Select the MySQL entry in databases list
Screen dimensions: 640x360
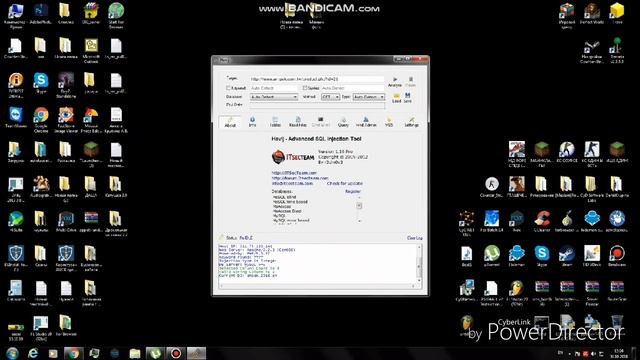(x=279, y=216)
